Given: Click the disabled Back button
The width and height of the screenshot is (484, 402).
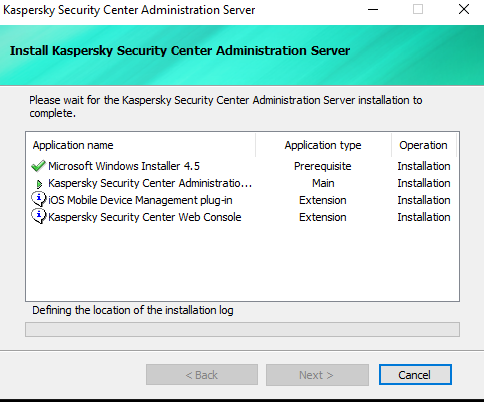Looking at the screenshot, I should 202,375.
